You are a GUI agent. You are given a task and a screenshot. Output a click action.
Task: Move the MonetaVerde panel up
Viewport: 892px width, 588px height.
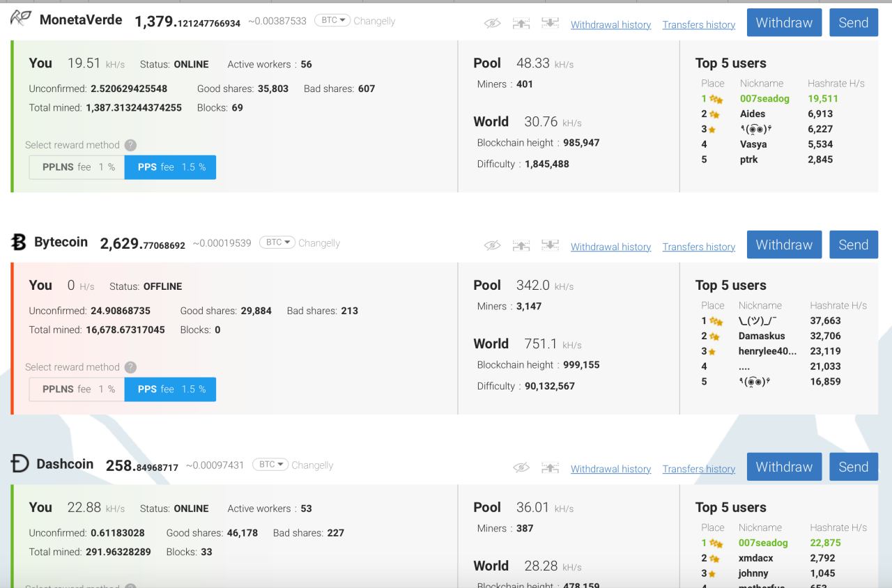pyautogui.click(x=521, y=24)
